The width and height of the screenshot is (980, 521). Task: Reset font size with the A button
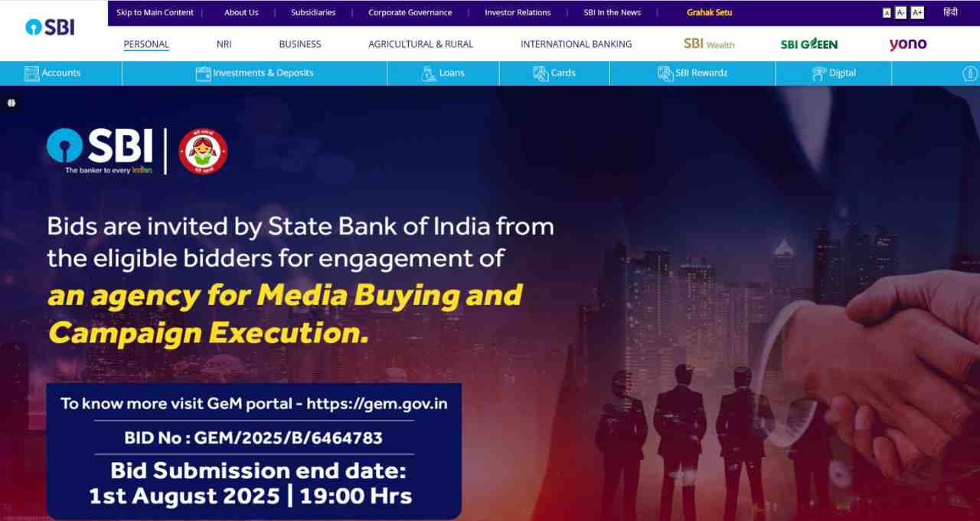(x=887, y=13)
